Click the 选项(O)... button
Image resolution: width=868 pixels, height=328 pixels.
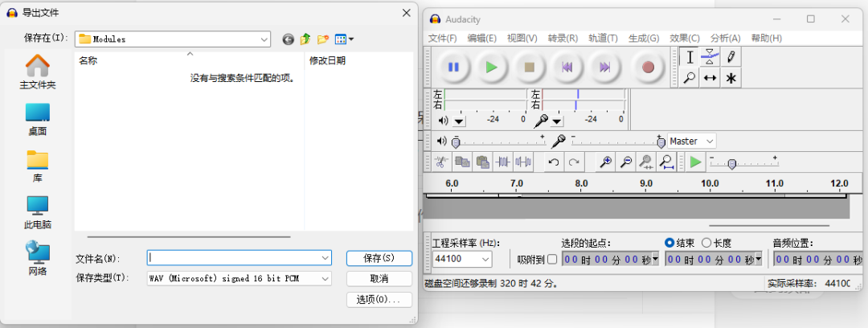379,299
